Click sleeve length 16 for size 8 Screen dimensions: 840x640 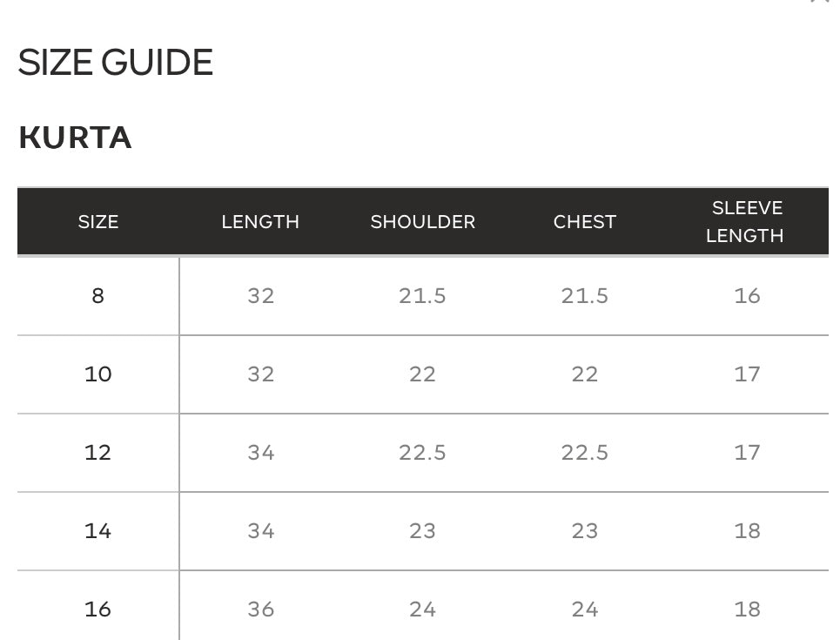pyautogui.click(x=747, y=296)
